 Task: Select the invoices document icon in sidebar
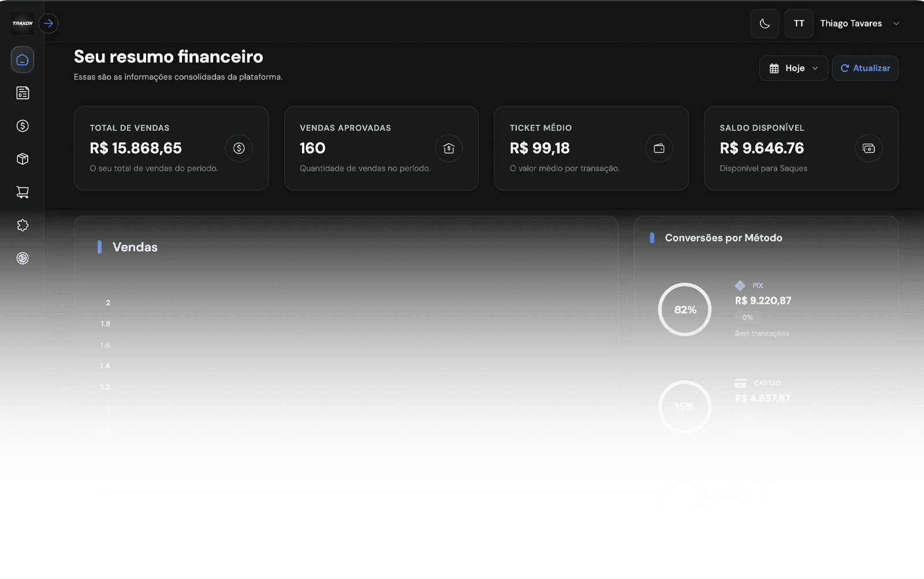(22, 92)
